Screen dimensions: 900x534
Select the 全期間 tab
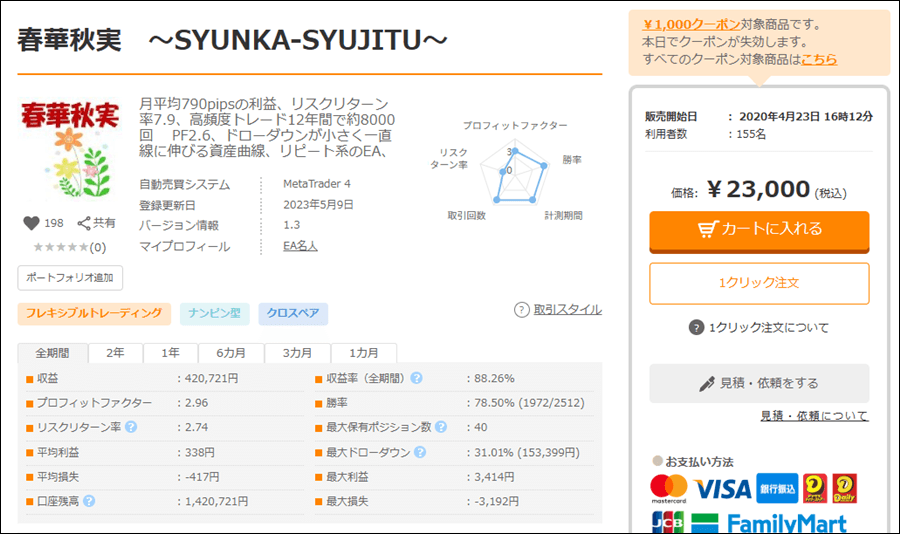pos(53,353)
